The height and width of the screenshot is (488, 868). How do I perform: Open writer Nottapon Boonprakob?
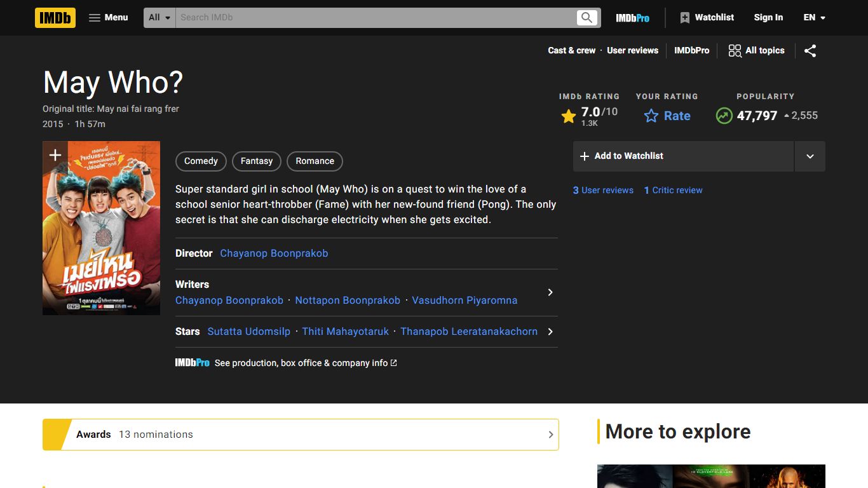[x=348, y=300]
